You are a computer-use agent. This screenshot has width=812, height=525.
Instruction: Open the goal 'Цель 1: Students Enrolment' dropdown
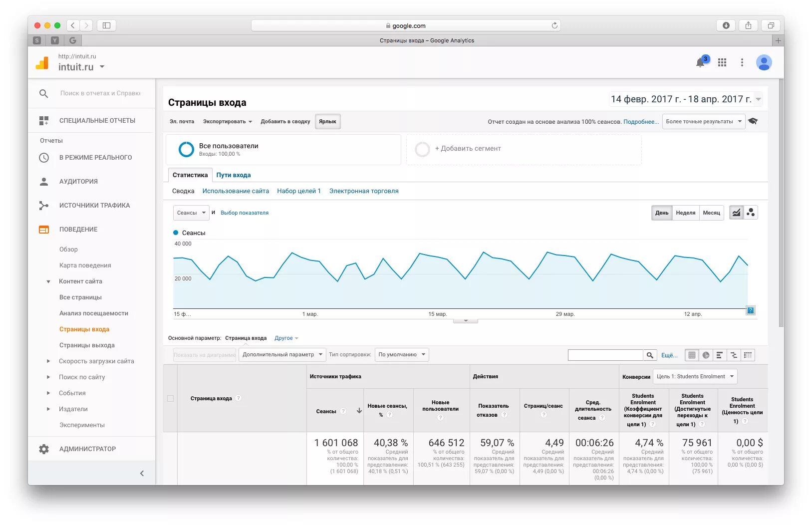click(695, 376)
